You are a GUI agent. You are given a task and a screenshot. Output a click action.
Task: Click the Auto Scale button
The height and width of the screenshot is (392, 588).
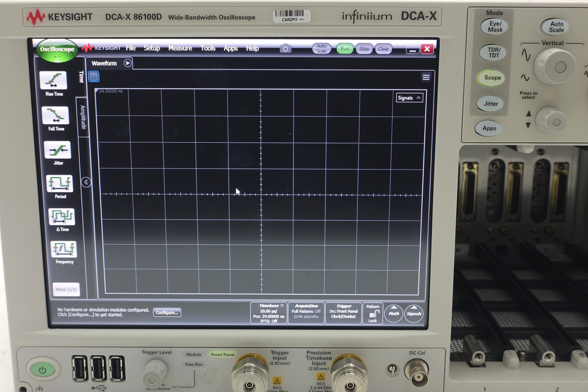click(x=322, y=49)
